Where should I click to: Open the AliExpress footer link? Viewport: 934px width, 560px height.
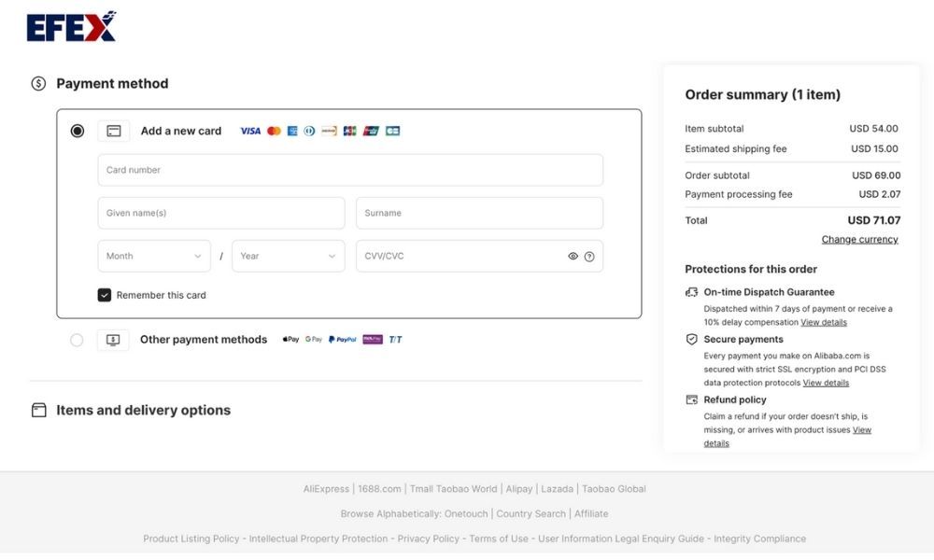coord(326,489)
